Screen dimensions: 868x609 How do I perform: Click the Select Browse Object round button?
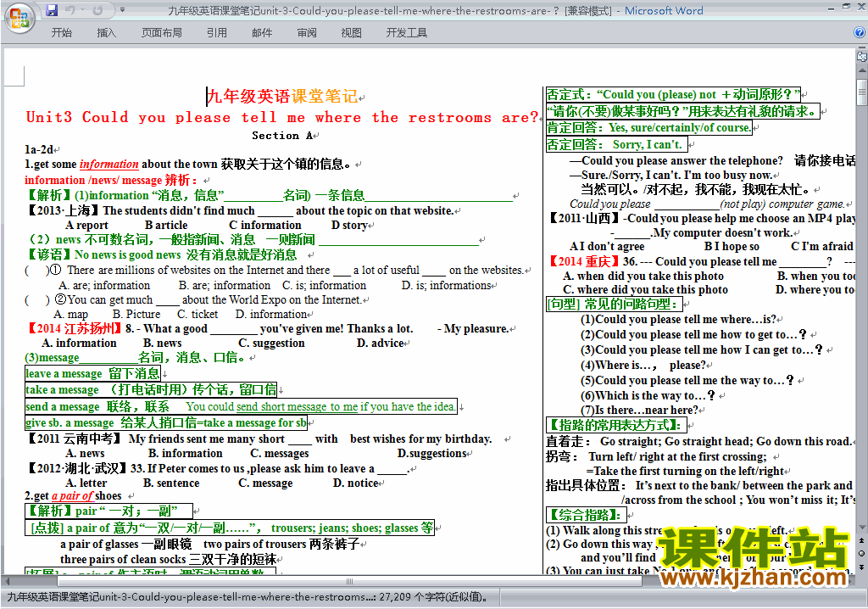[861, 553]
